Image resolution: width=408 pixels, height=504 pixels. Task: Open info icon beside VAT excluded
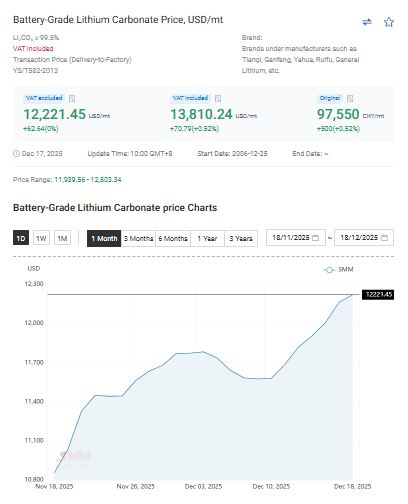click(72, 98)
